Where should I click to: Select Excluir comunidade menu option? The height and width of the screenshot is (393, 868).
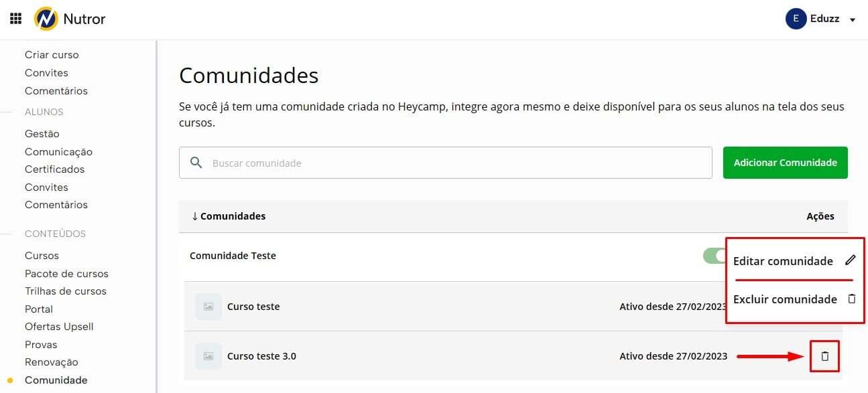click(785, 299)
